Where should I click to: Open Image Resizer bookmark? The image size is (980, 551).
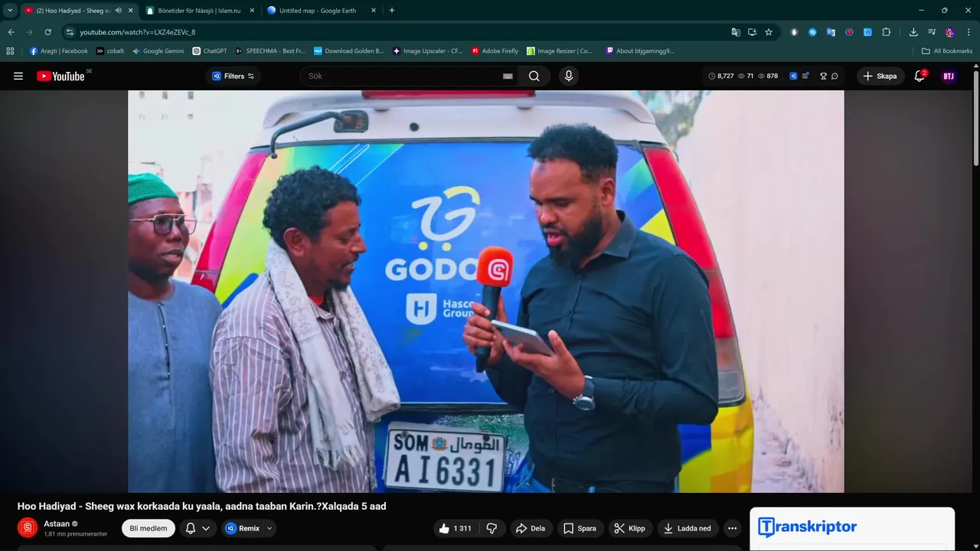560,51
